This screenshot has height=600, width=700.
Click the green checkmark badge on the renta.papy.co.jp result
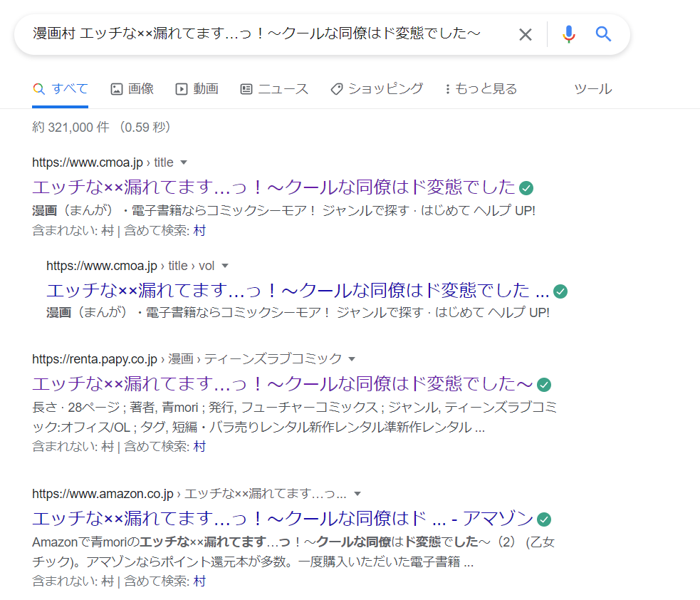544,385
